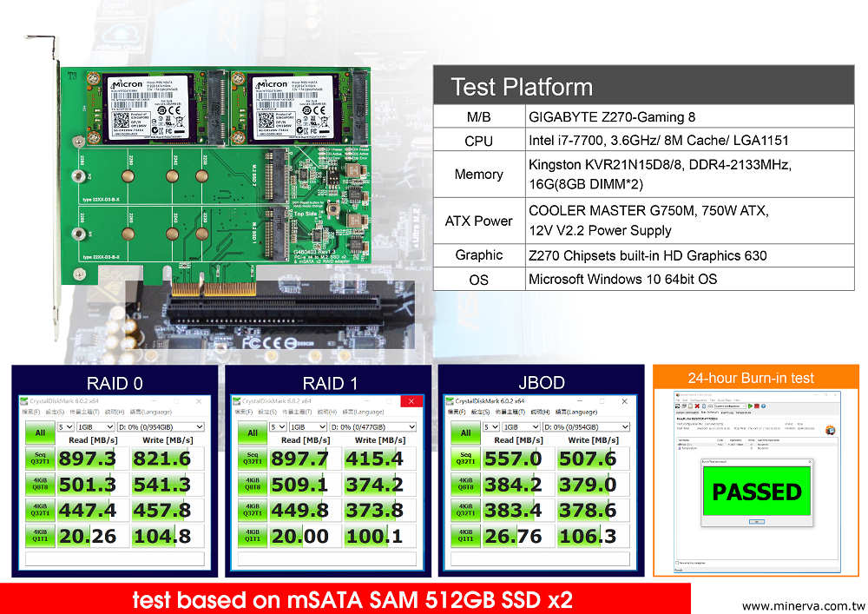Close the burn-in PASSED result dialog
The width and height of the screenshot is (868, 614).
tap(809, 462)
